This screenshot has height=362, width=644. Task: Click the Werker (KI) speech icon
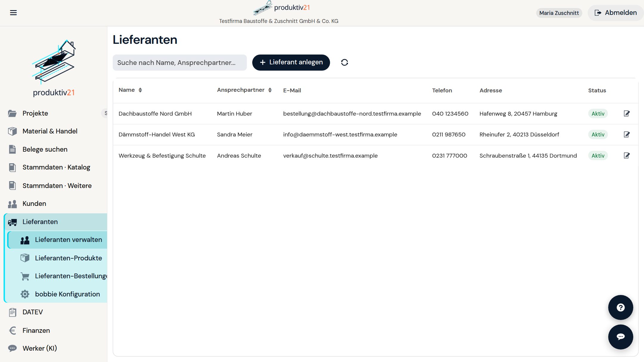[12, 348]
